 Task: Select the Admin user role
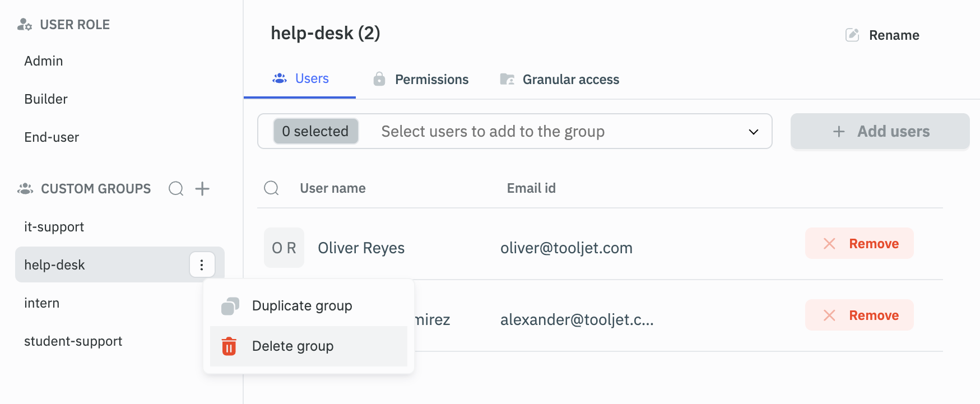(x=44, y=61)
